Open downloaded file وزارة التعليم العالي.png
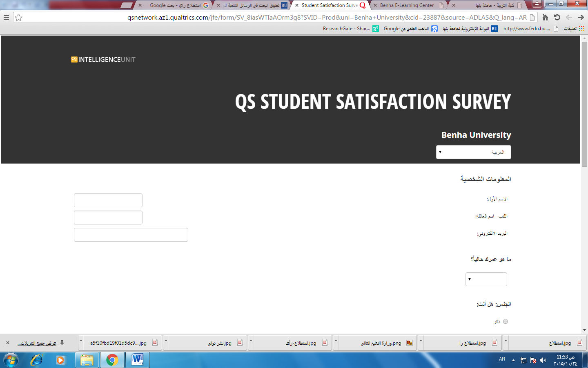 point(378,343)
